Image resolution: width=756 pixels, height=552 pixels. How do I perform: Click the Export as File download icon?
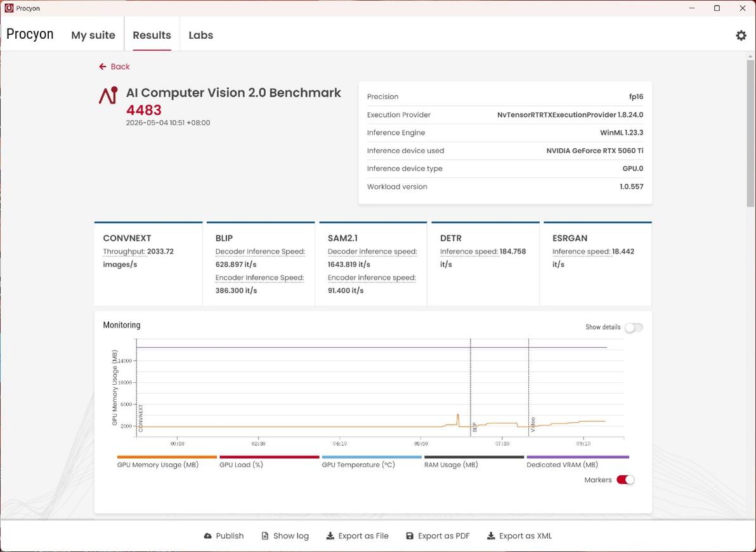(330, 536)
